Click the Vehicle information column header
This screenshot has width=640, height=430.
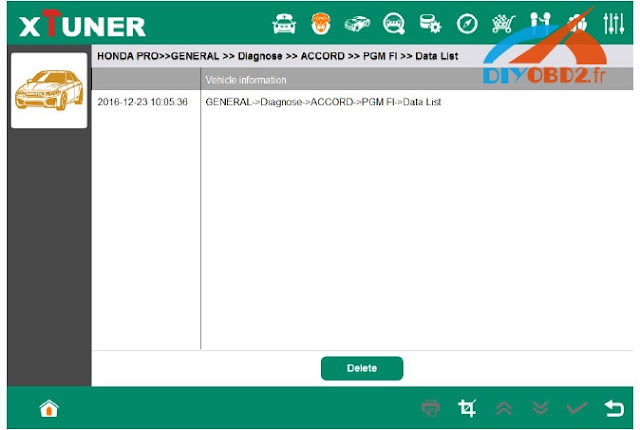[246, 80]
